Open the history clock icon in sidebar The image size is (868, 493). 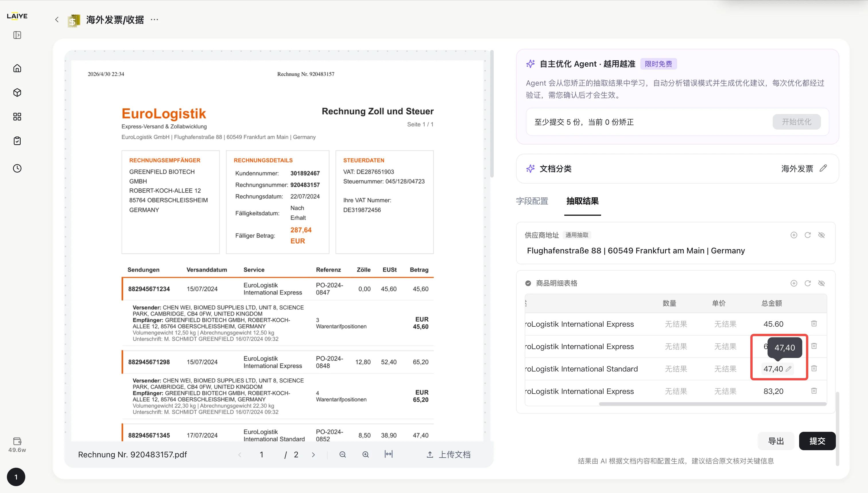pyautogui.click(x=17, y=168)
